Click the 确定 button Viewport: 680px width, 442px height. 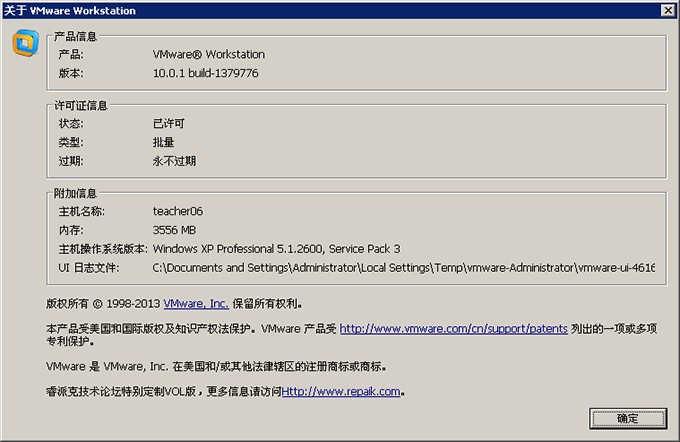[628, 419]
